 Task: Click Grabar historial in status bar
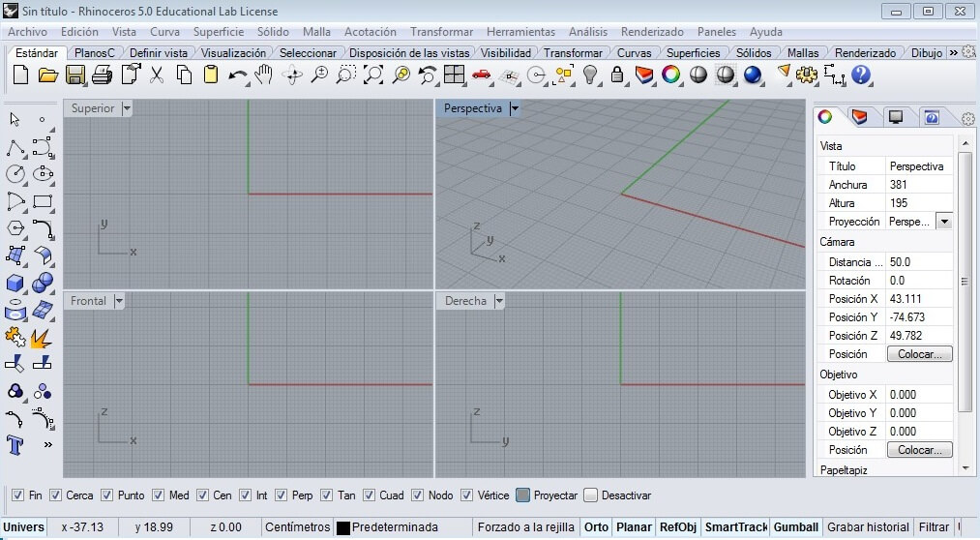coord(868,526)
